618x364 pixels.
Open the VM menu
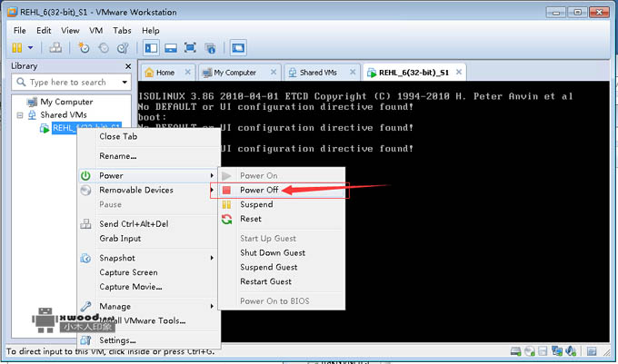click(95, 30)
